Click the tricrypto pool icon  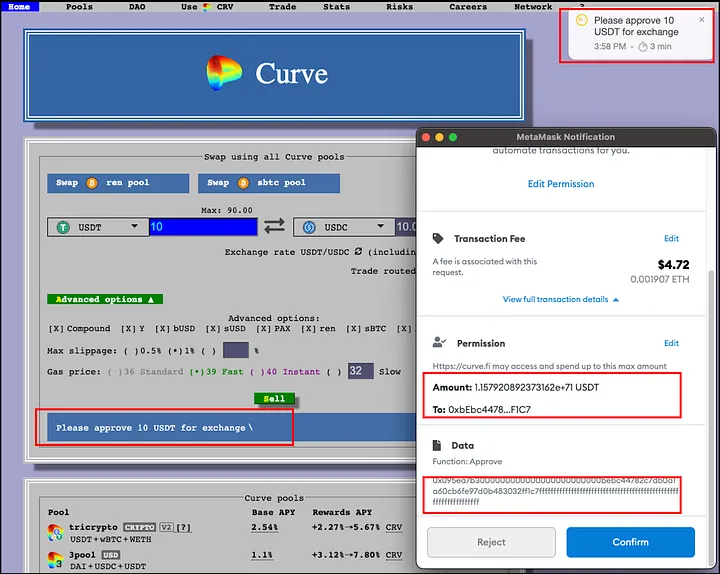pyautogui.click(x=56, y=530)
